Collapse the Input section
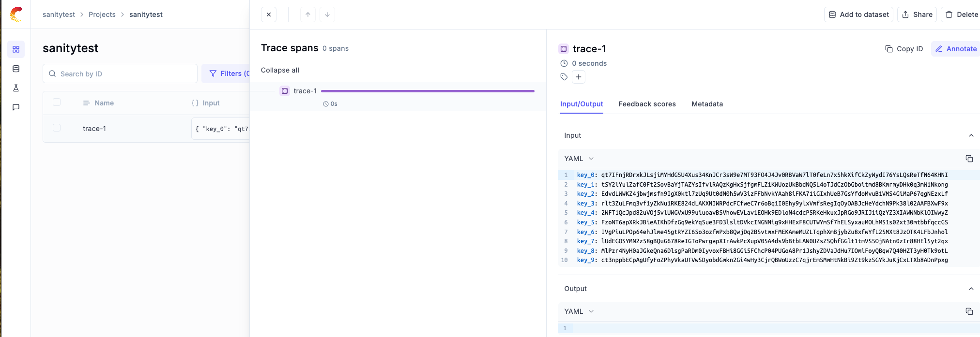The image size is (980, 337). pyautogui.click(x=971, y=136)
